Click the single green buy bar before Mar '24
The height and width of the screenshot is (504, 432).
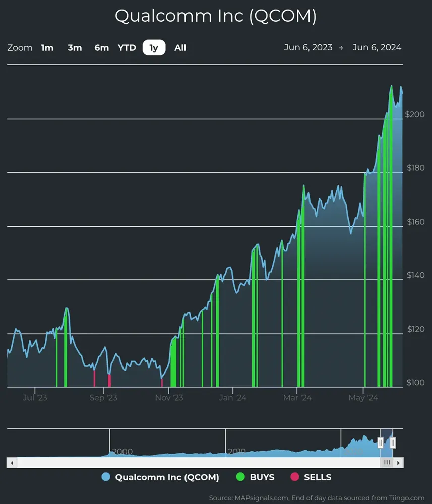[x=282, y=314]
